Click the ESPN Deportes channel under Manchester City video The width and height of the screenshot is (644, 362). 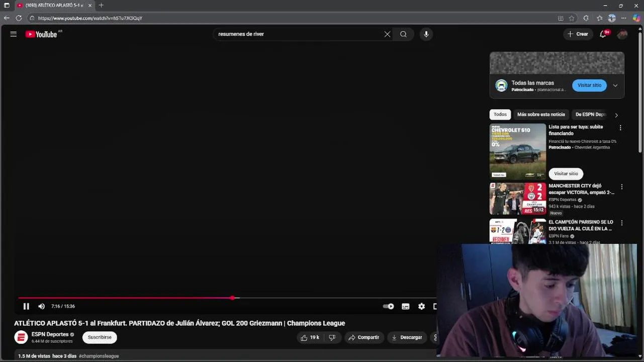563,200
